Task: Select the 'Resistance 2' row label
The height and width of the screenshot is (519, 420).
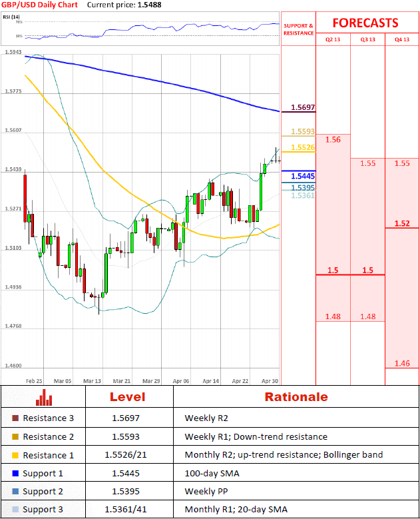Action: (x=49, y=436)
